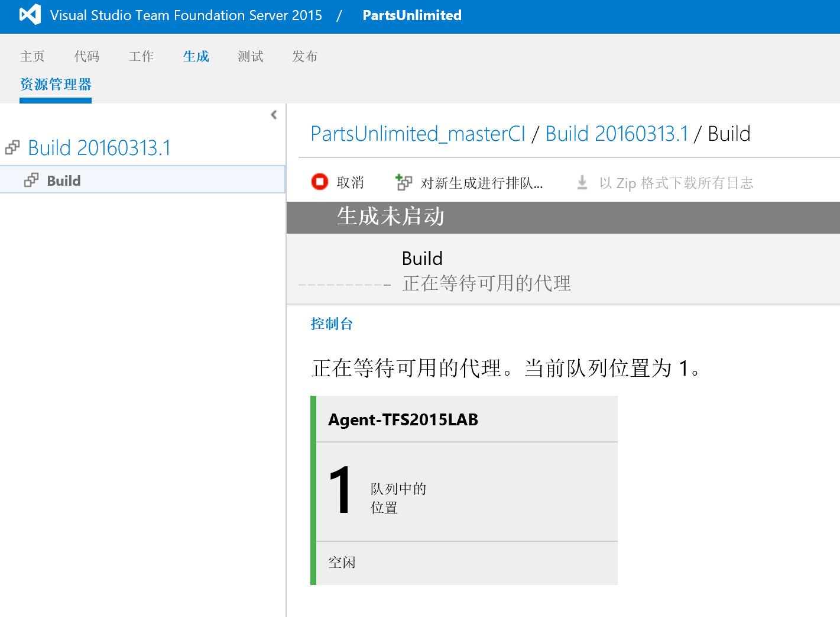
Task: Click 对新生成进行排队... (queue new build) label
Action: [x=482, y=183]
